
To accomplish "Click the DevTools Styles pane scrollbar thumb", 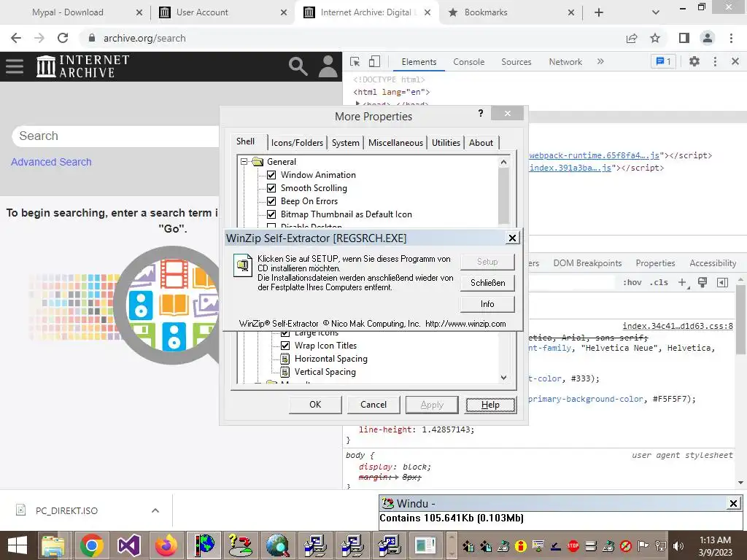I will tap(741, 319).
